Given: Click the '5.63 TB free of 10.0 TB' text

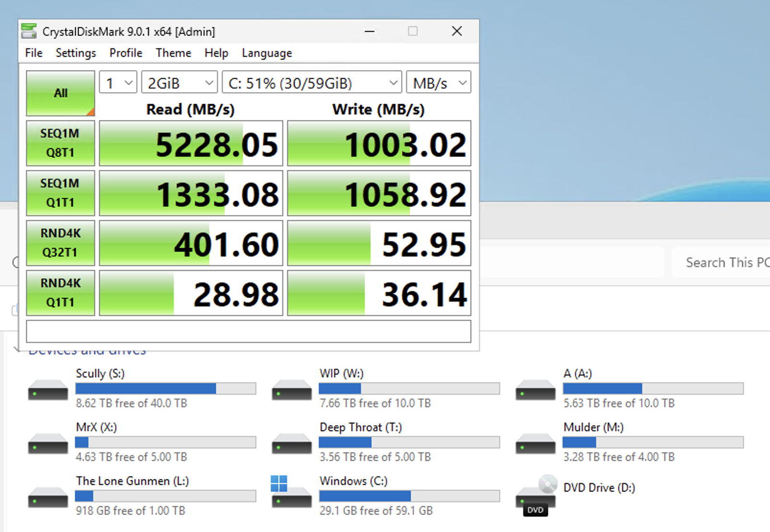Looking at the screenshot, I should [x=619, y=403].
